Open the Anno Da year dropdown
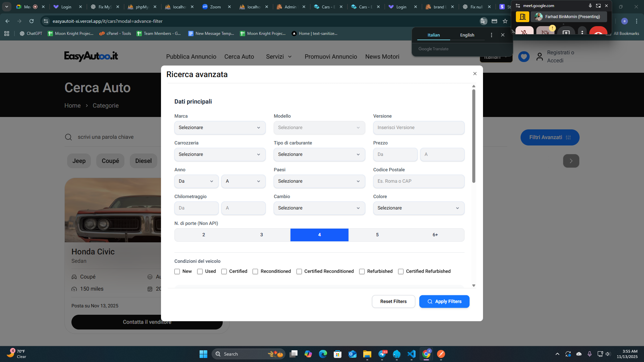The image size is (644, 362). 196,181
